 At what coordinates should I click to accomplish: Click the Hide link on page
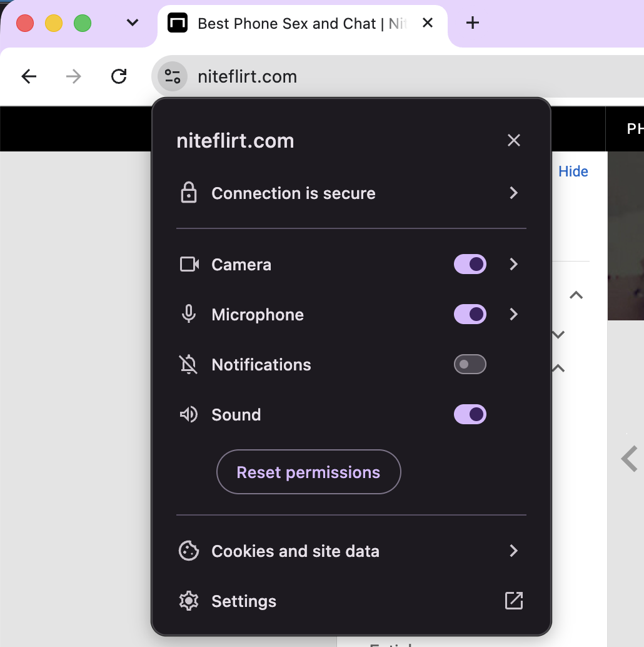point(573,171)
